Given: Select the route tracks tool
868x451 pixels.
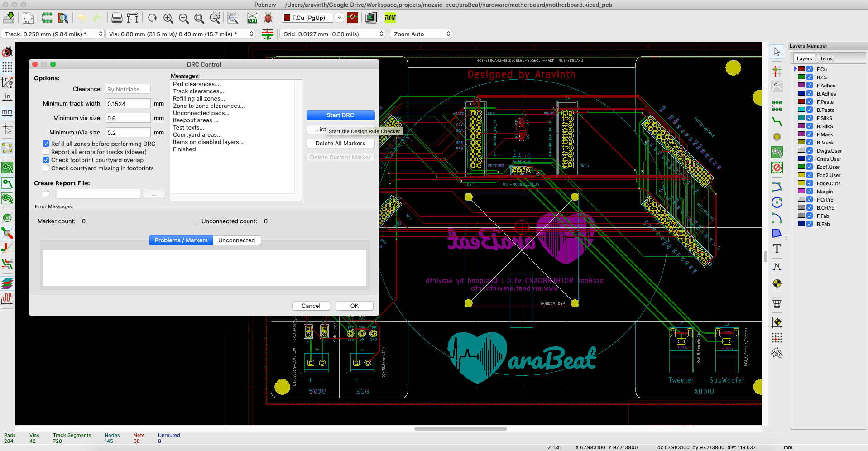Looking at the screenshot, I should (777, 121).
